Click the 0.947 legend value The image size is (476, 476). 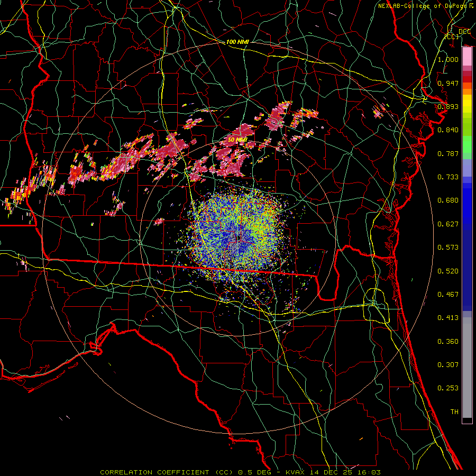[x=448, y=83]
